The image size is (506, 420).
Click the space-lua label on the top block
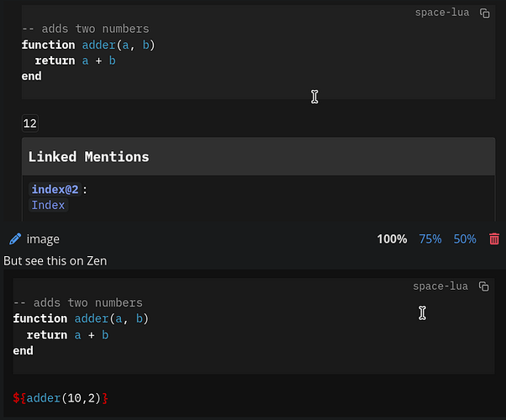[442, 13]
